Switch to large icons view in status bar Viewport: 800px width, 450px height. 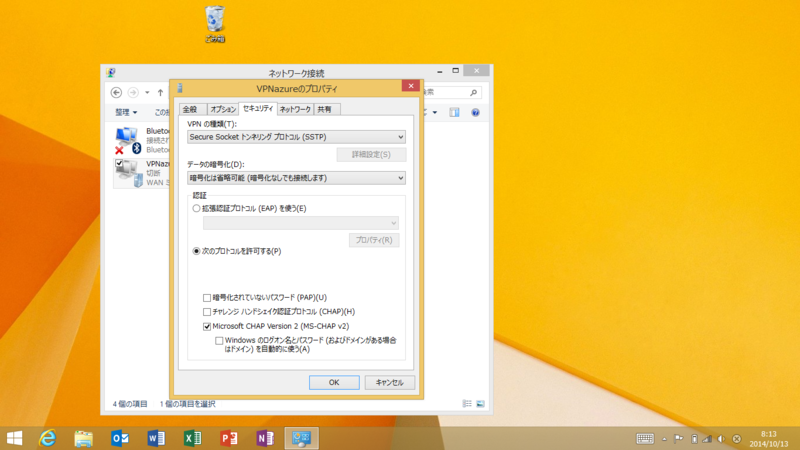click(x=480, y=404)
